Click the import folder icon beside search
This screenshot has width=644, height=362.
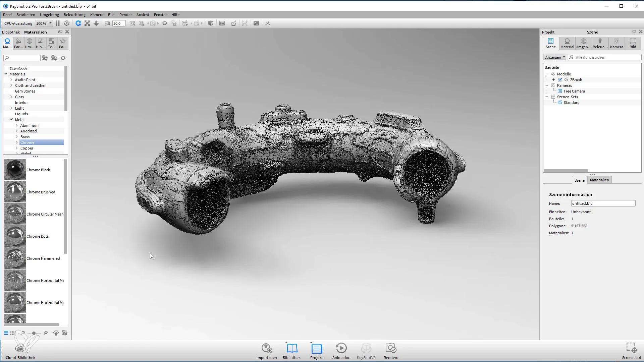pos(45,58)
